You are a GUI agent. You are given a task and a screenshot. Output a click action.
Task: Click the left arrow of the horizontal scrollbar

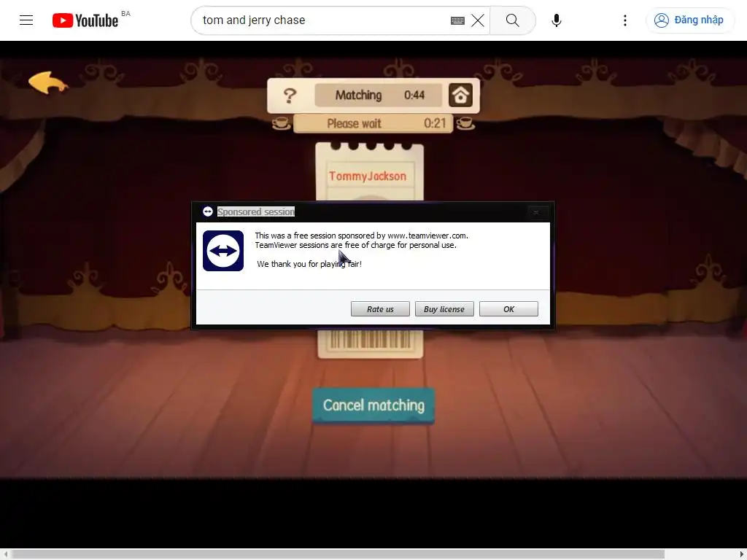click(x=5, y=554)
